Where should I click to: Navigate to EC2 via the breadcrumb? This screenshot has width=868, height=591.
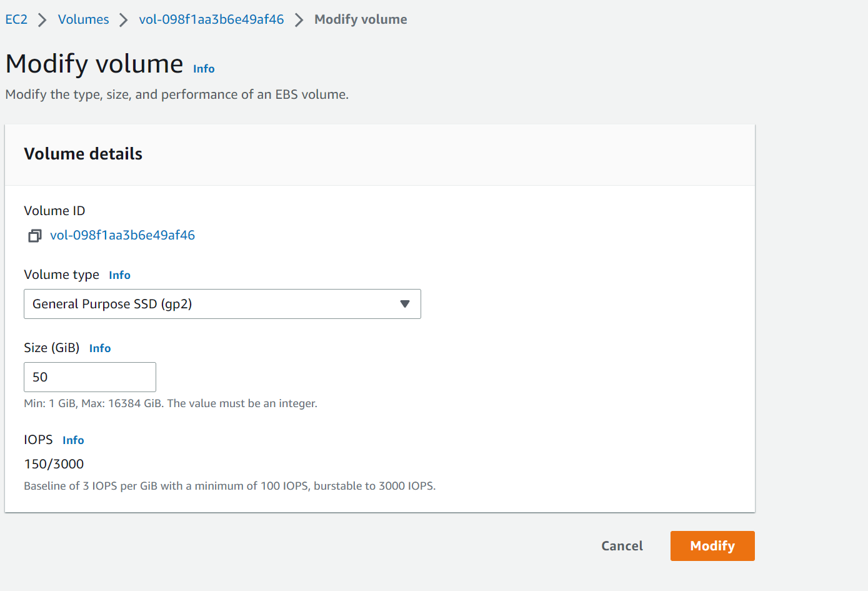point(16,19)
